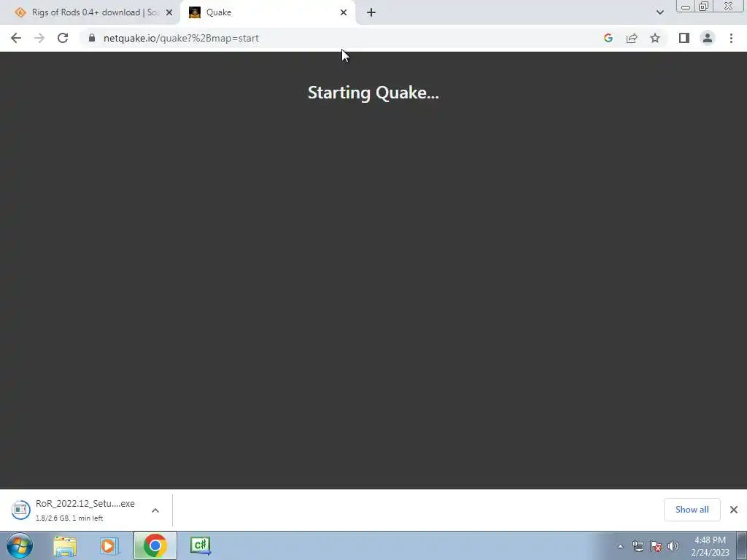Click the Show all downloads button
747x560 pixels.
692,510
